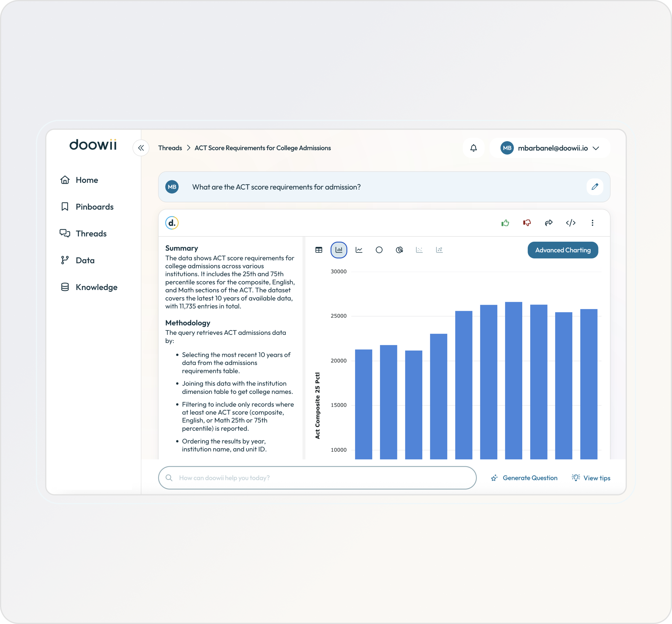672x624 pixels.
Task: Click the thumbs up feedback icon
Action: pyautogui.click(x=505, y=223)
